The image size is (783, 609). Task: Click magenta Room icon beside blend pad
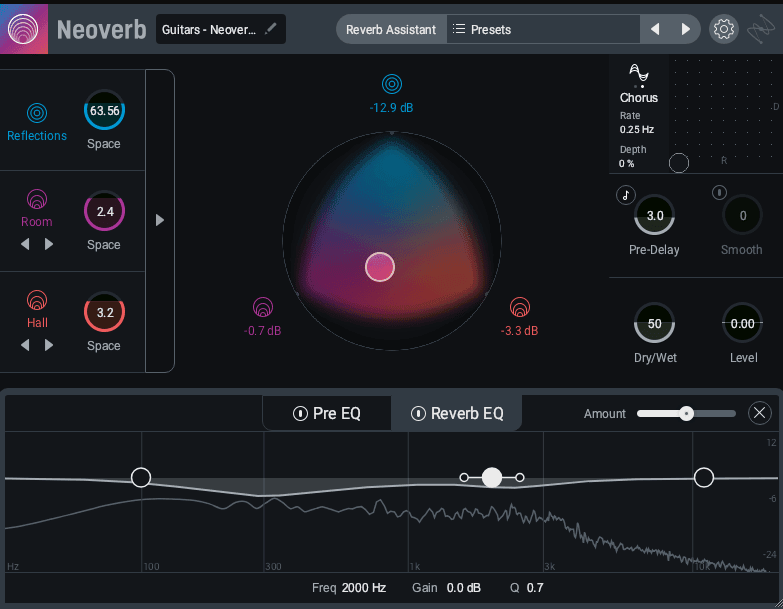click(x=263, y=307)
